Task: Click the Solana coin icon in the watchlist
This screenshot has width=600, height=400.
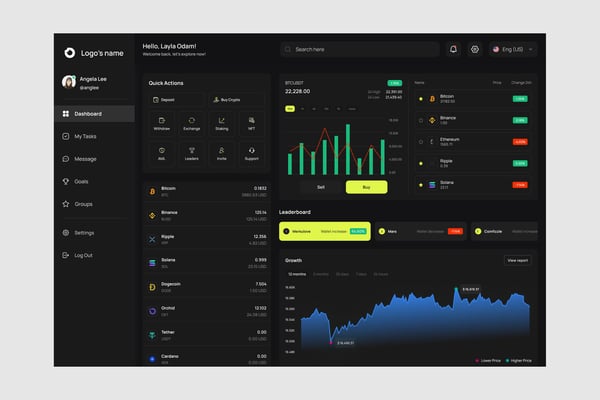Action: pyautogui.click(x=432, y=185)
